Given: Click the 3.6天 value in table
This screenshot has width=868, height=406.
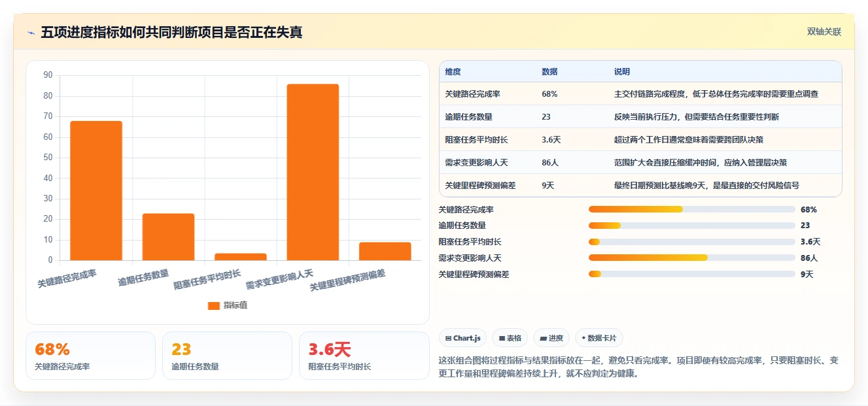Looking at the screenshot, I should (x=551, y=140).
